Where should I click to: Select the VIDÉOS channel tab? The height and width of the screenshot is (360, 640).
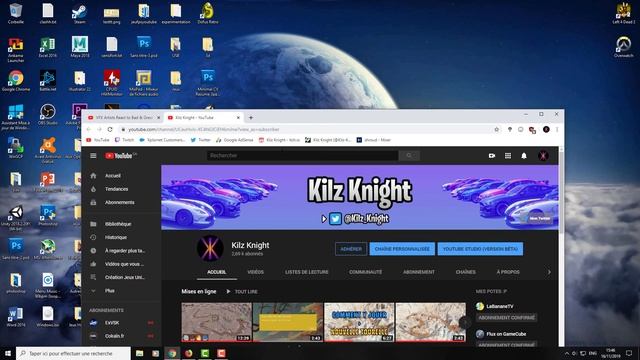click(256, 272)
